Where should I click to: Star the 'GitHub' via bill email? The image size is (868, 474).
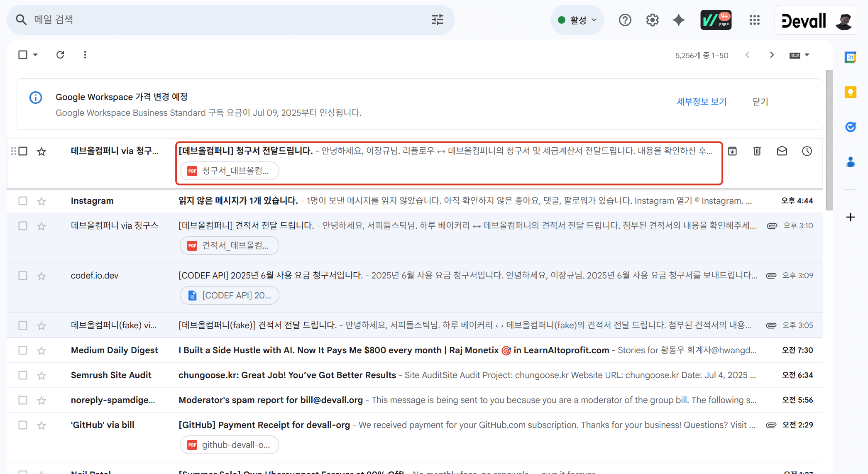(x=42, y=425)
